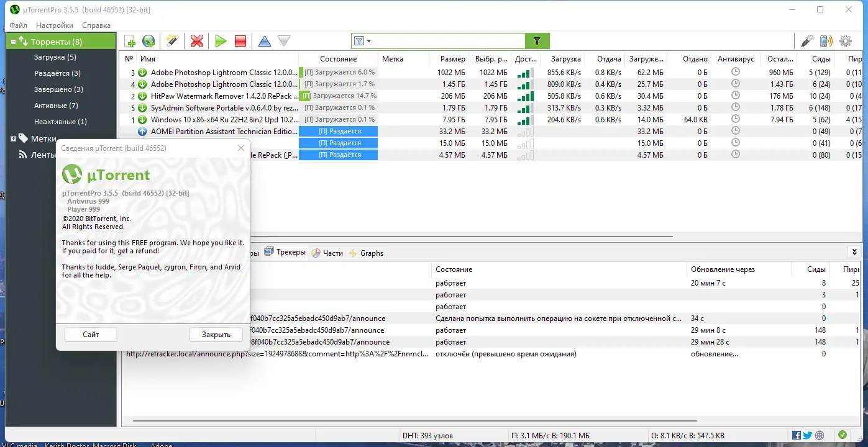Screen dimensions: 868x447
Task: Collapse the details pane with the double chevron
Action: pyautogui.click(x=854, y=251)
